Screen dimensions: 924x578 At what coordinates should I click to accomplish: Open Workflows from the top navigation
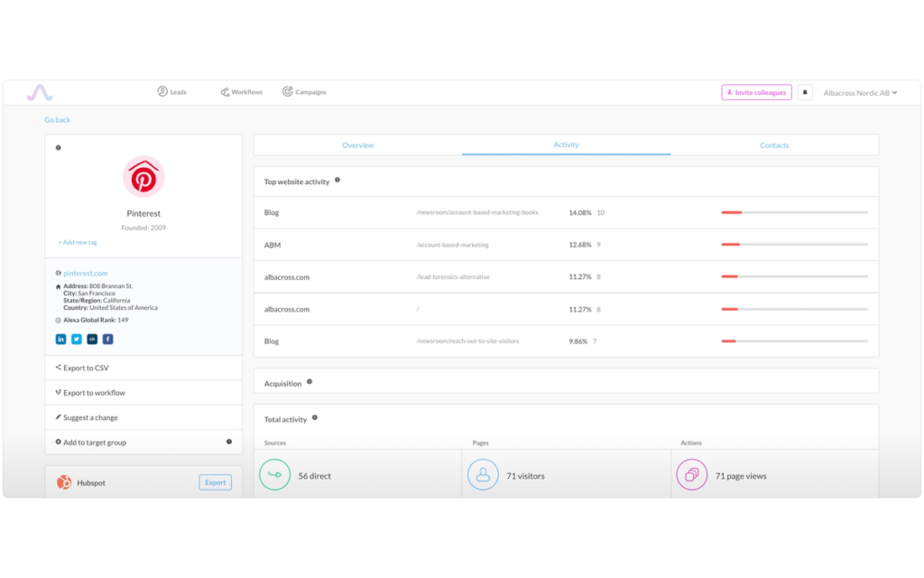tap(242, 92)
